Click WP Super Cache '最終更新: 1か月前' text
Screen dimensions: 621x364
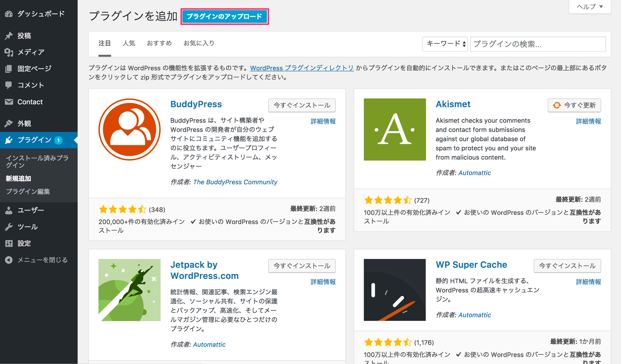[575, 342]
